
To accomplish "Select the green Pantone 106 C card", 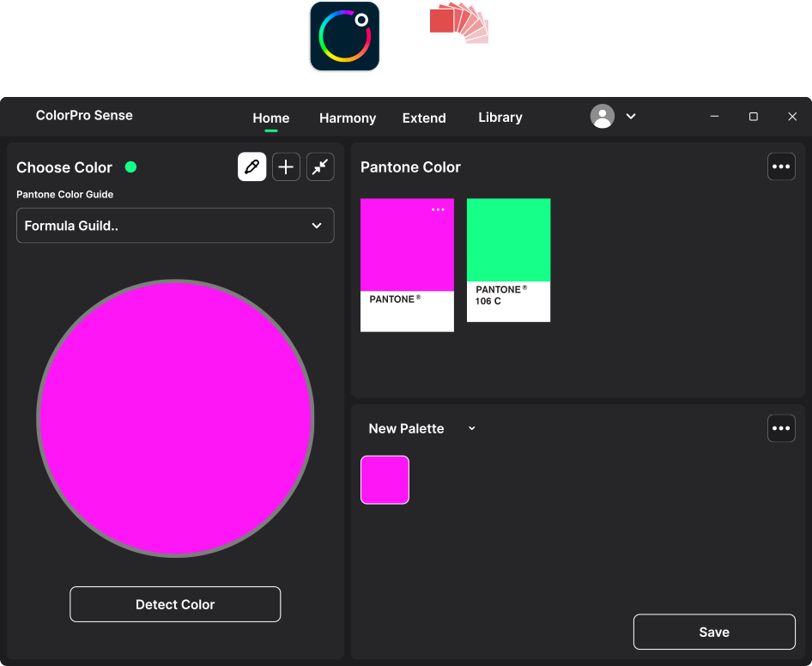I will [508, 260].
